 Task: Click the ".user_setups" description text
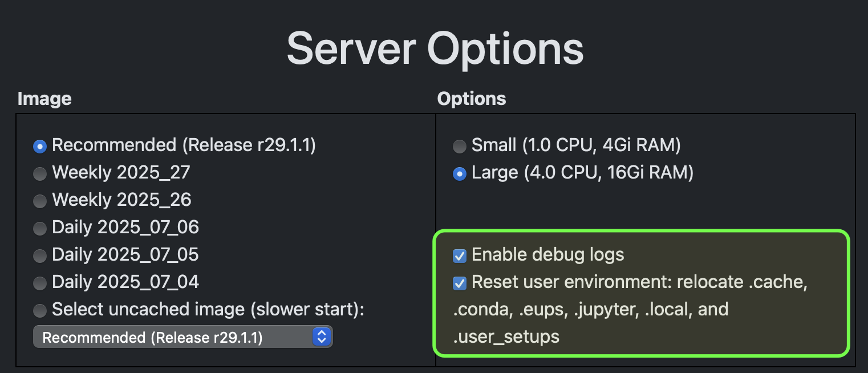(506, 336)
